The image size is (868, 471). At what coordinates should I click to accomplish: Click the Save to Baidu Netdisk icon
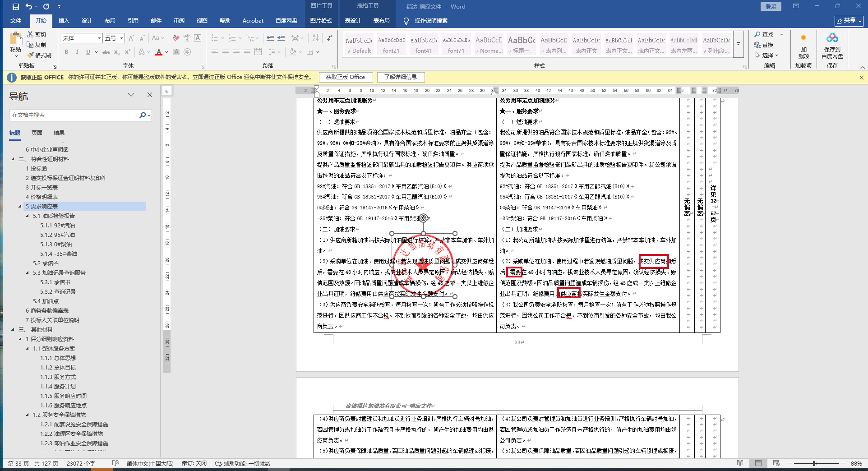pyautogui.click(x=832, y=38)
